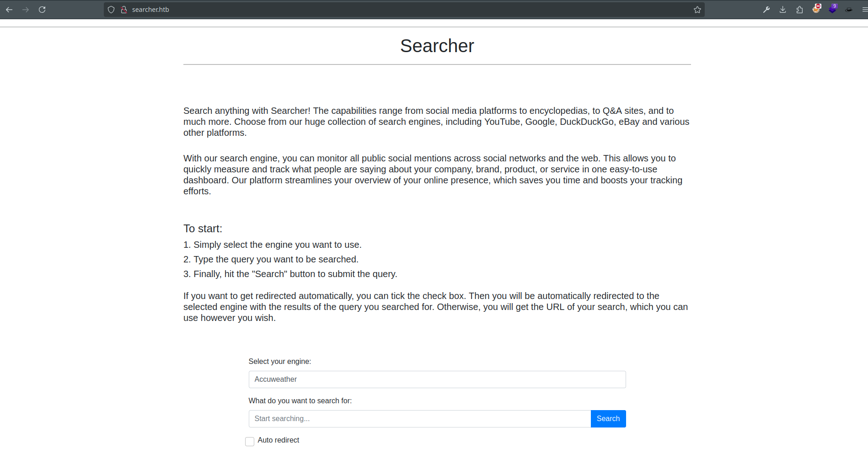Tick the Auto redirect checkbox

[250, 441]
